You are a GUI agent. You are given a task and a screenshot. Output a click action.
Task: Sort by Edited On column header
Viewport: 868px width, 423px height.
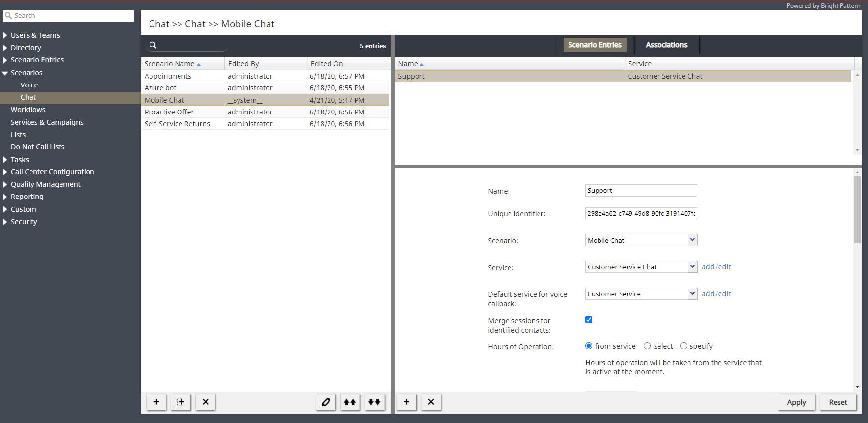point(348,64)
